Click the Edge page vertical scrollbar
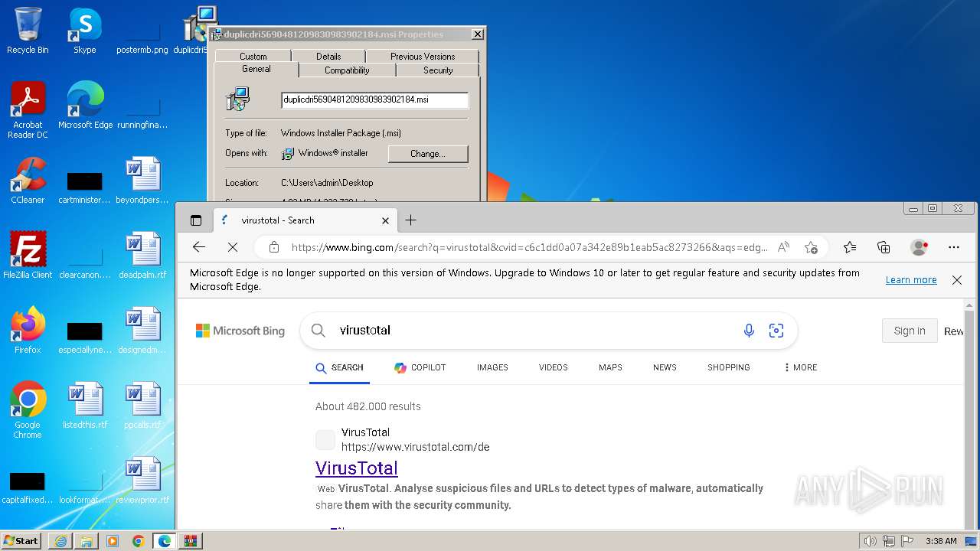 pos(970,413)
